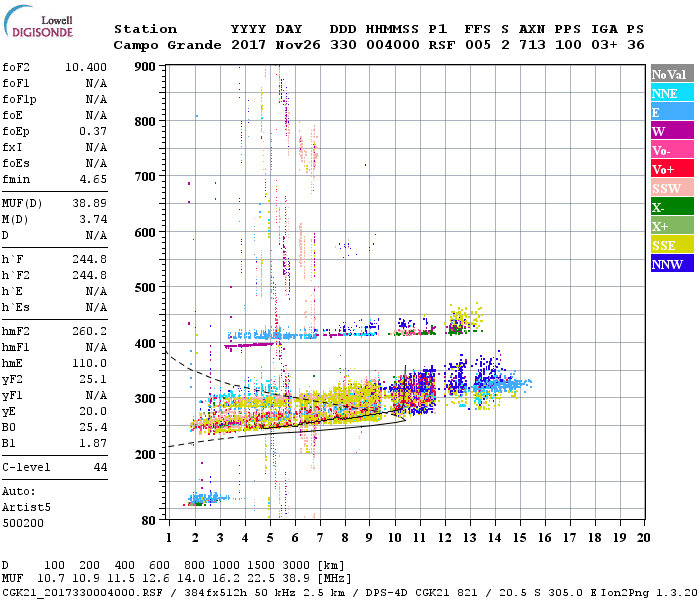Viewport: 700px width, 600px height.
Task: Click the foF2 value 10.400
Action: [86, 66]
